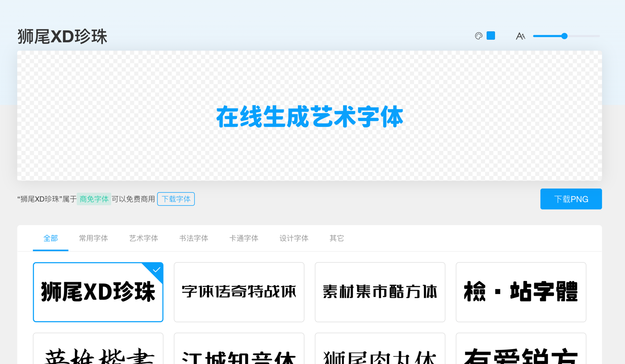Click the 下载PNG button
625x364 pixels.
coord(571,199)
